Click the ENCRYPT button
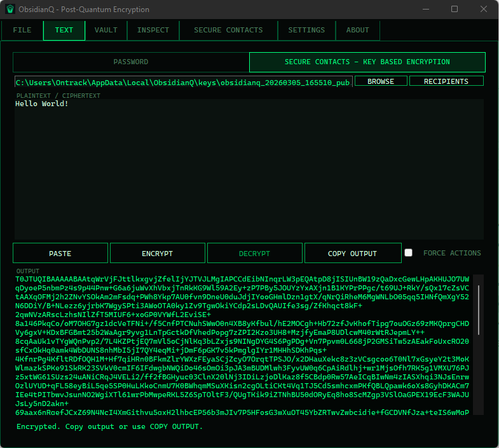This screenshot has height=448, width=499. [x=157, y=254]
